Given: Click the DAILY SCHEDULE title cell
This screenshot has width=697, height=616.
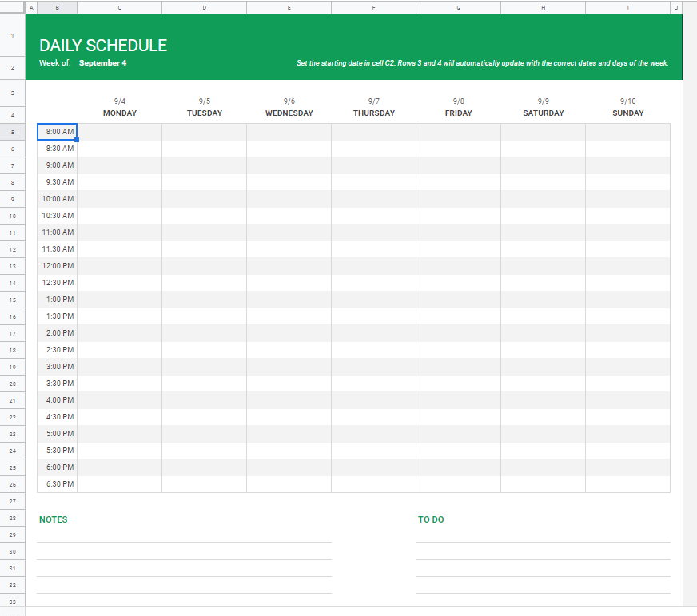Looking at the screenshot, I should (x=102, y=45).
